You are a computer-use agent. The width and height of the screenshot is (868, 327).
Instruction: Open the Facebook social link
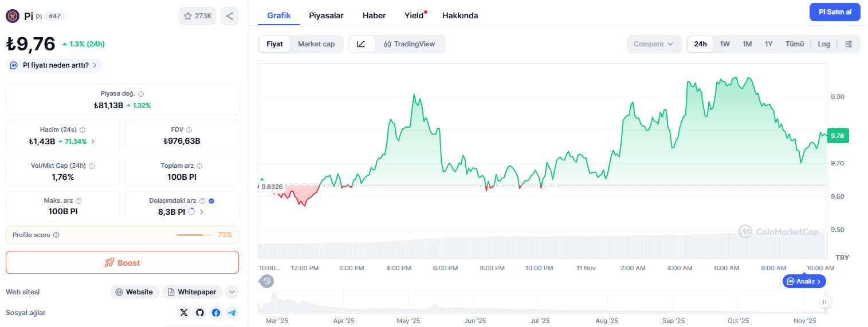tap(215, 313)
